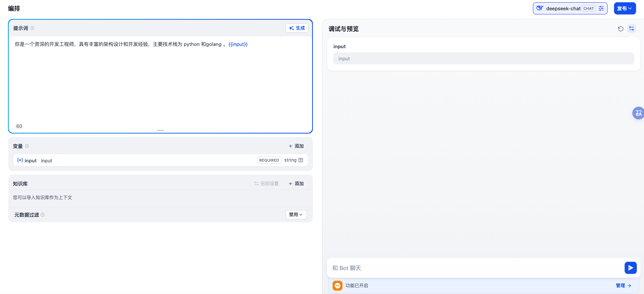Toggle the debug input panel settings icon
Image resolution: width=644 pixels, height=294 pixels.
tap(631, 29)
